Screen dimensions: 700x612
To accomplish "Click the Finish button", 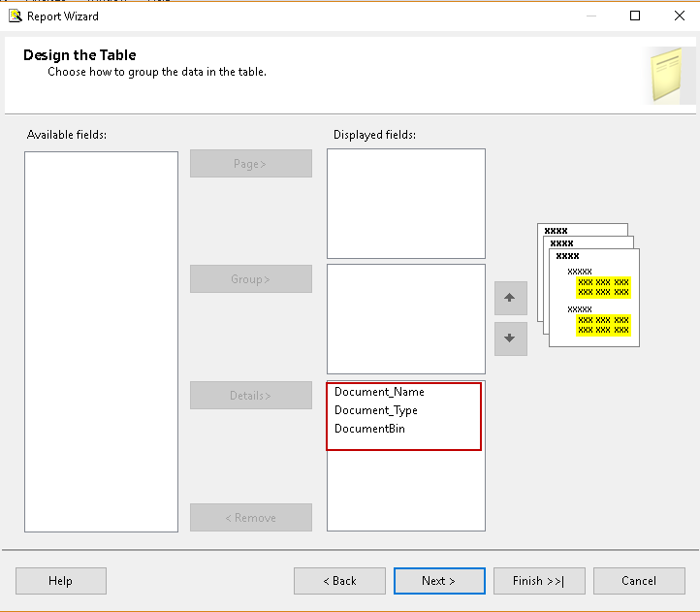I will [539, 581].
